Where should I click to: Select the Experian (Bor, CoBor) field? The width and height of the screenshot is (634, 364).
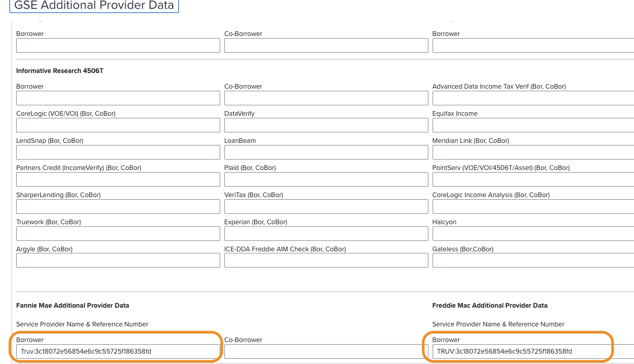(x=326, y=234)
